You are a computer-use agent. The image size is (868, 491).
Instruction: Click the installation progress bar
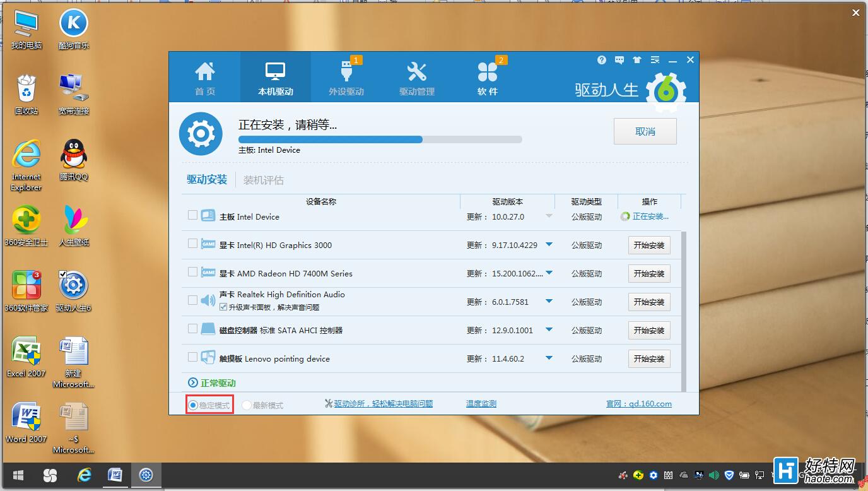[x=380, y=139]
